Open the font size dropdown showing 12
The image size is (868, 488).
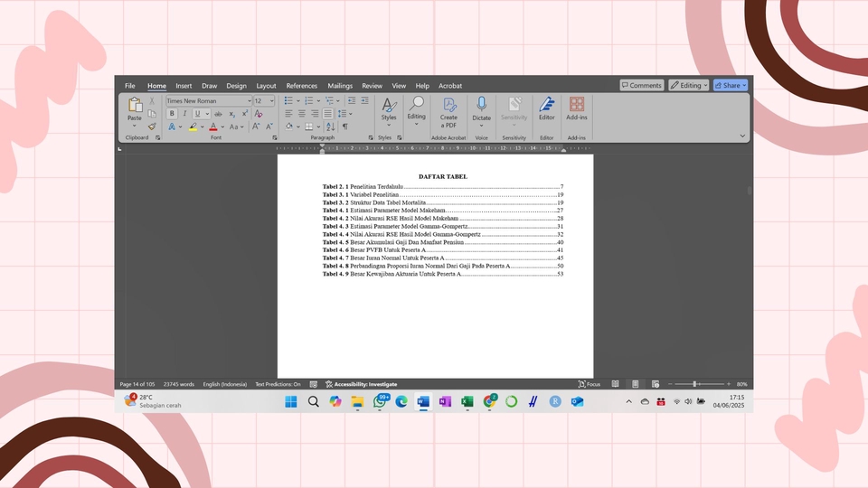(271, 100)
